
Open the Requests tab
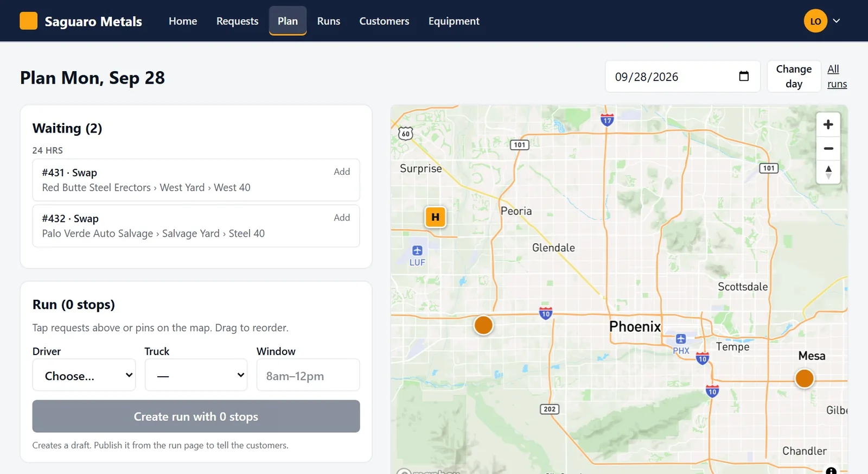pos(237,21)
